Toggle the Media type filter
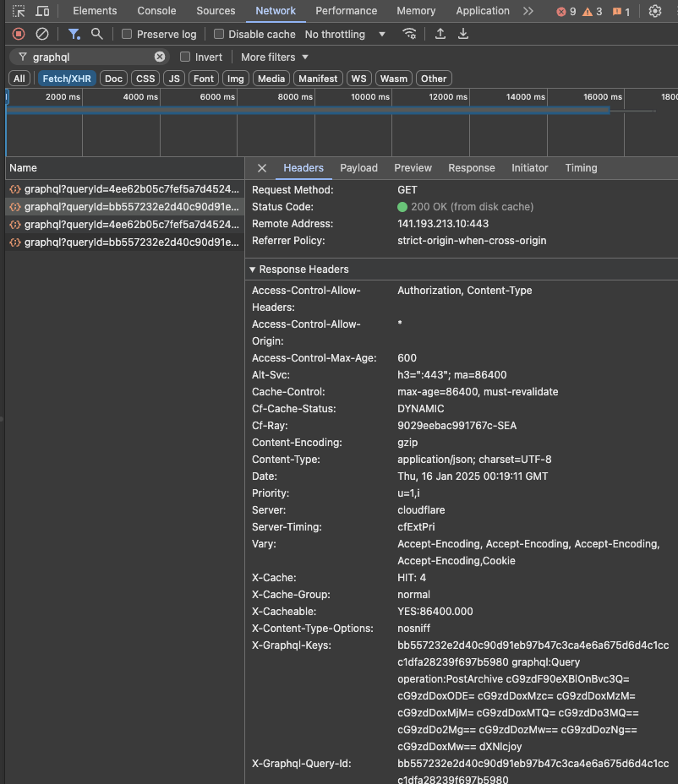Screen dimensions: 678x784 [271, 79]
